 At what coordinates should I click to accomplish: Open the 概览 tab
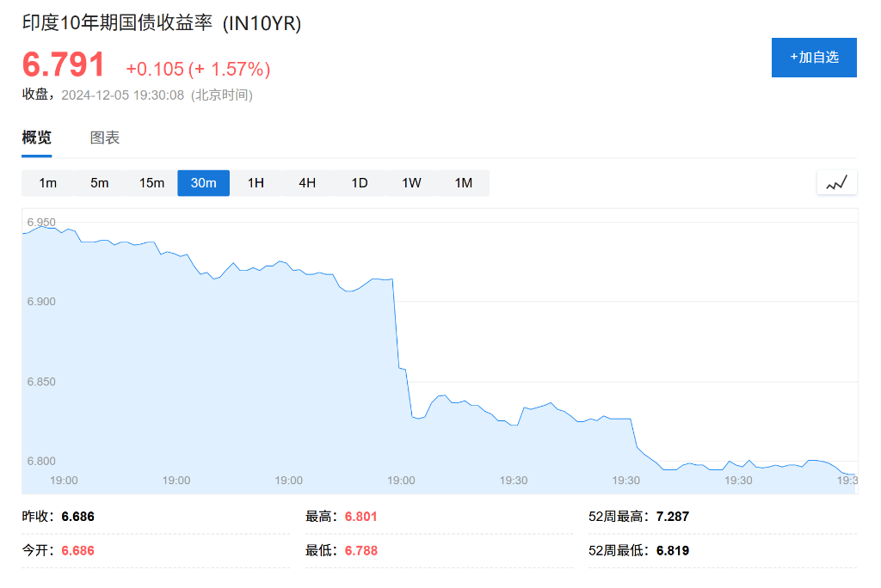(36, 138)
